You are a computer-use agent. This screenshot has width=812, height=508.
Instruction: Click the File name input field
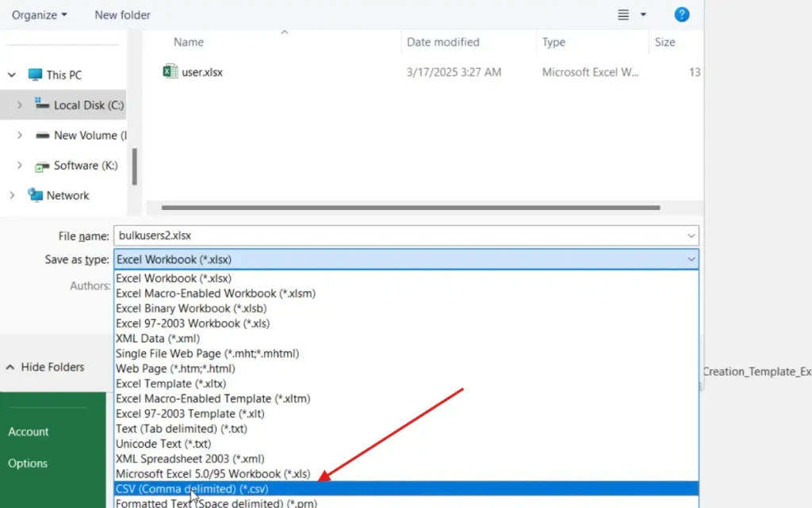400,235
